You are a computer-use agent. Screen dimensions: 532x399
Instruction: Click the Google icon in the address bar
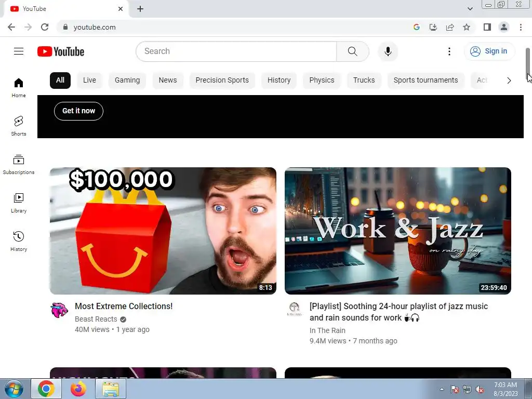pyautogui.click(x=417, y=27)
